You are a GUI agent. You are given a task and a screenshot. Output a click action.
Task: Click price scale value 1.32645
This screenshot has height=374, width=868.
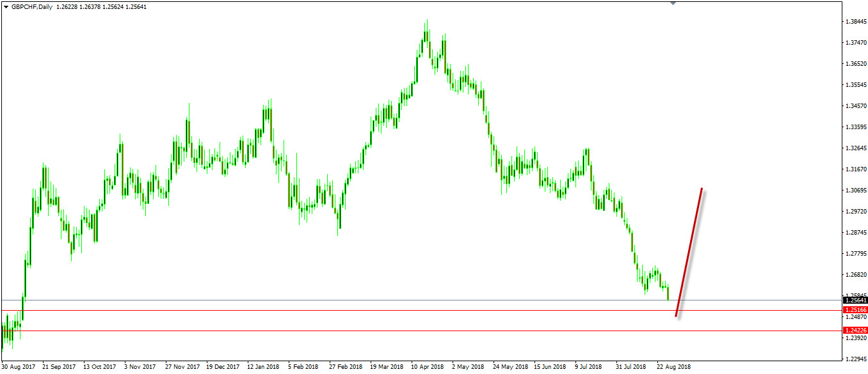pyautogui.click(x=856, y=148)
